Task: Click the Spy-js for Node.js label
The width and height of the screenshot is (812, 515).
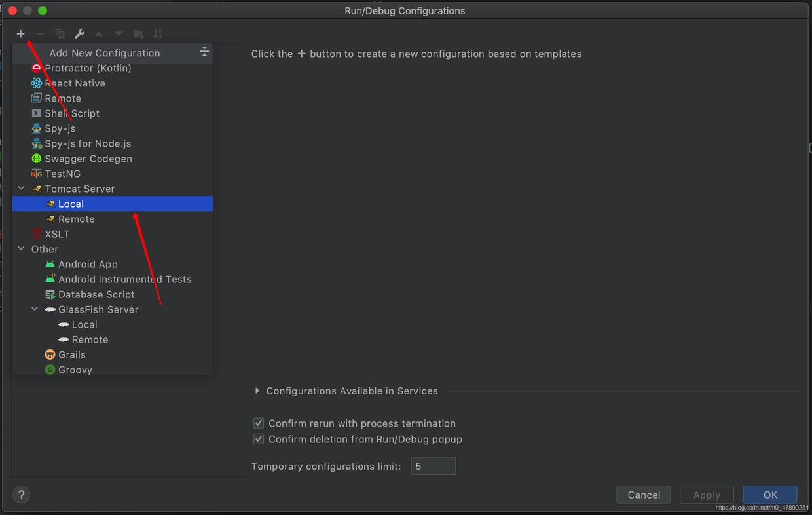Action: point(88,143)
